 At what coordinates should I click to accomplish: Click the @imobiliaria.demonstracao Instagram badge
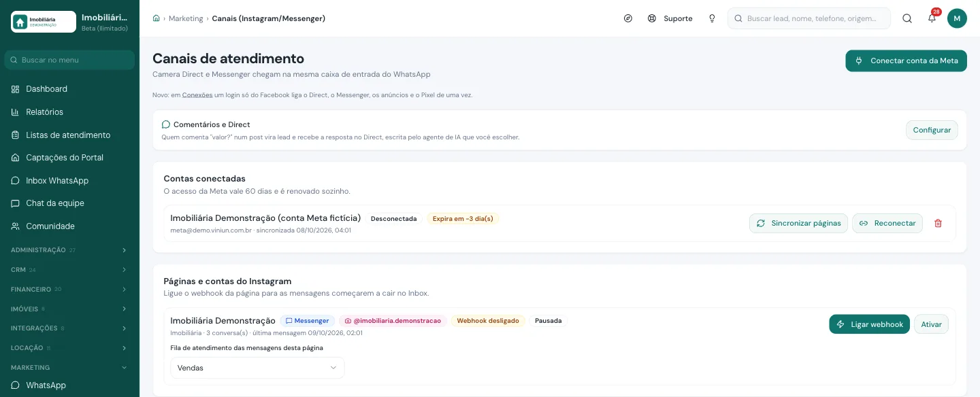[393, 321]
